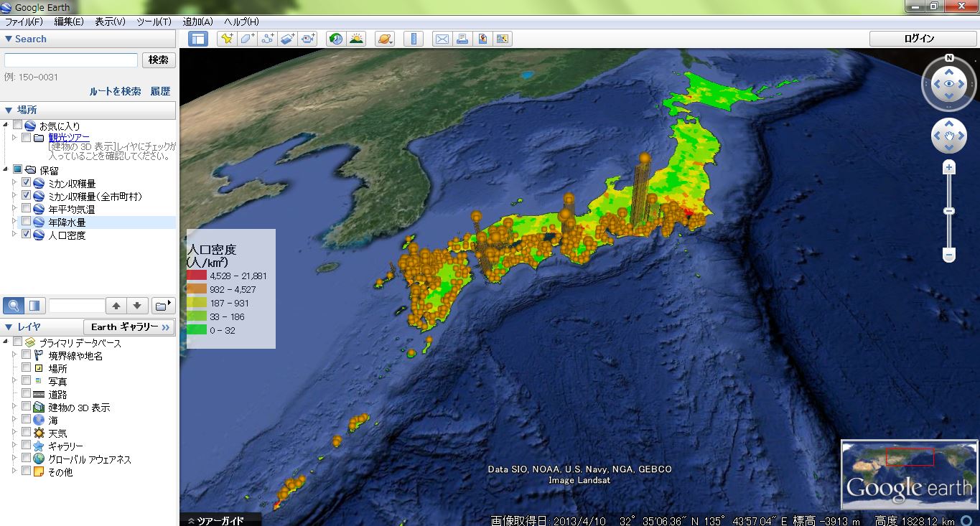This screenshot has width=980, height=526.
Task: Click the move-down arrow button in Places
Action: [x=139, y=306]
